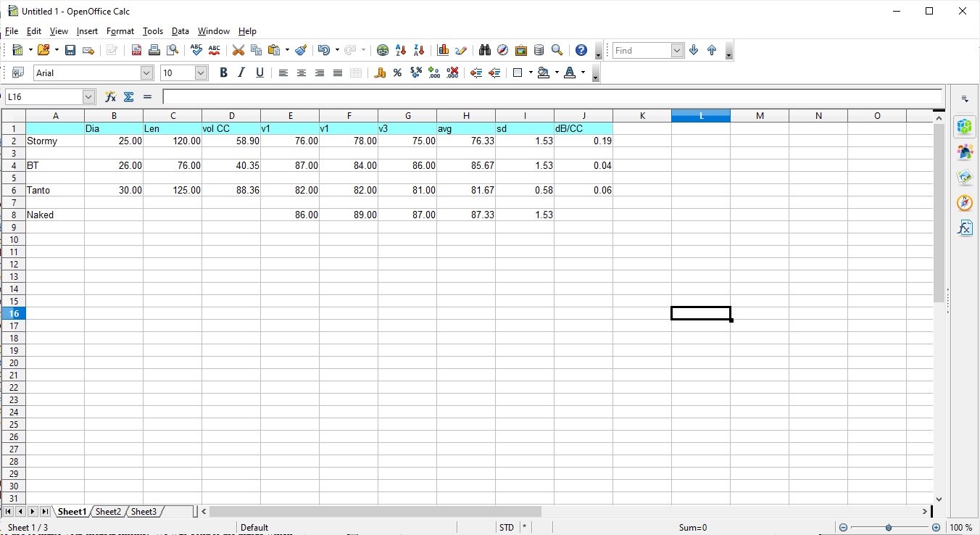Insert Hyperlink globe icon
This screenshot has width=980, height=535.
383,50
